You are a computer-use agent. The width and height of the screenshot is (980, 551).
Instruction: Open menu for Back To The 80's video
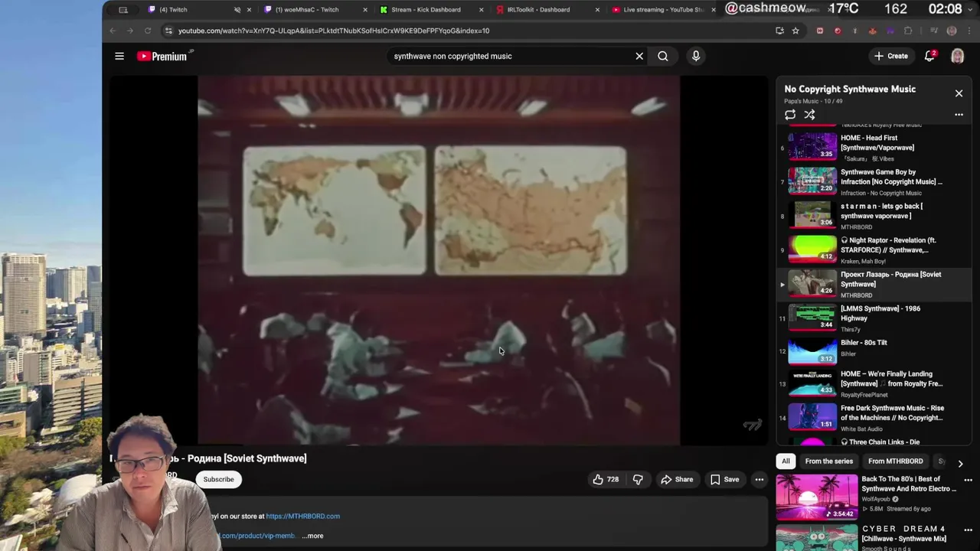click(968, 481)
